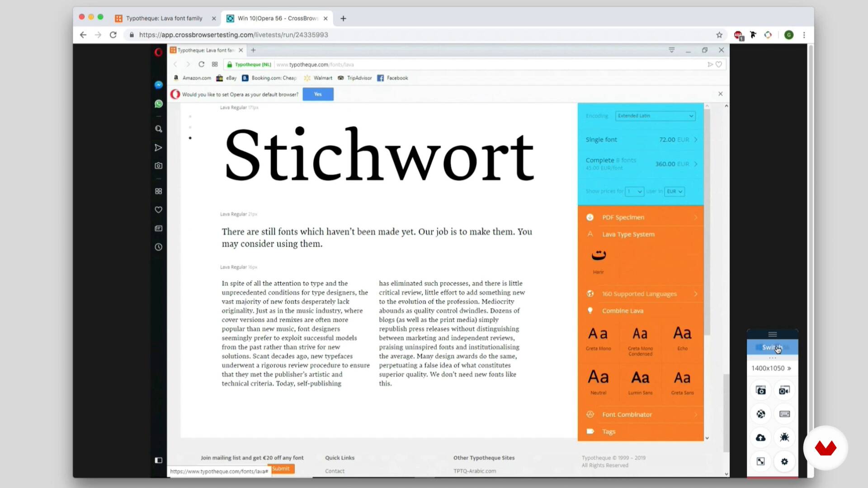The height and width of the screenshot is (488, 868).
Task: Select Echo font pairing thumbnail
Action: click(x=682, y=338)
